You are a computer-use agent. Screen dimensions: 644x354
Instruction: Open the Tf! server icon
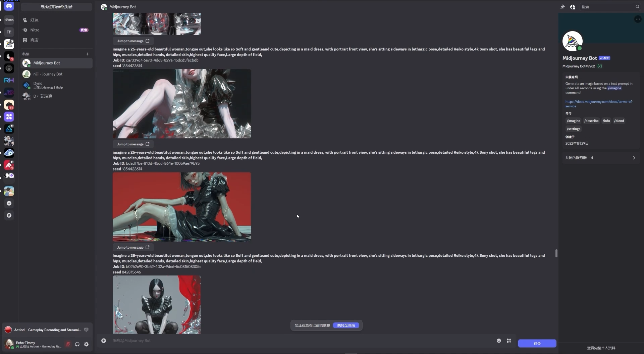(9, 32)
